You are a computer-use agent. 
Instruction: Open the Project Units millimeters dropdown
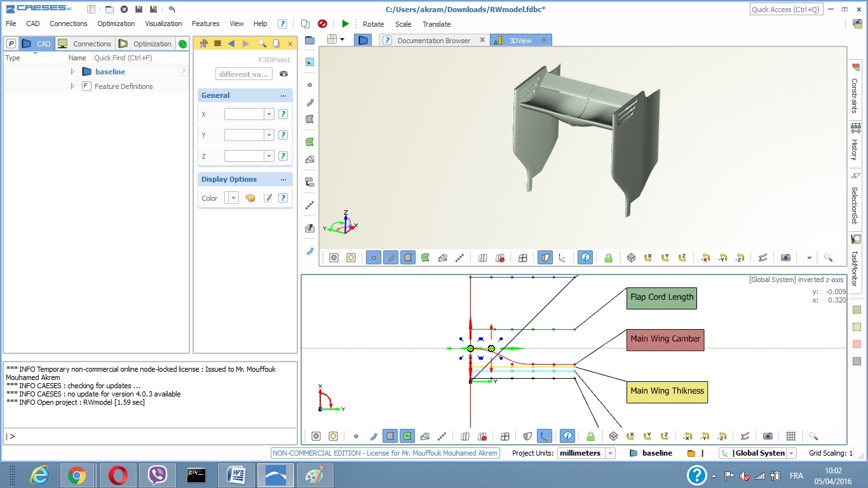pyautogui.click(x=610, y=453)
